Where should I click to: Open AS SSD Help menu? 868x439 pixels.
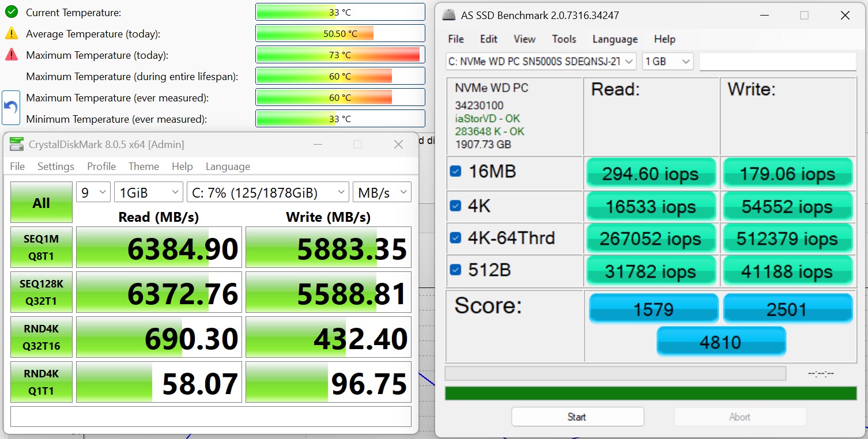pyautogui.click(x=665, y=39)
